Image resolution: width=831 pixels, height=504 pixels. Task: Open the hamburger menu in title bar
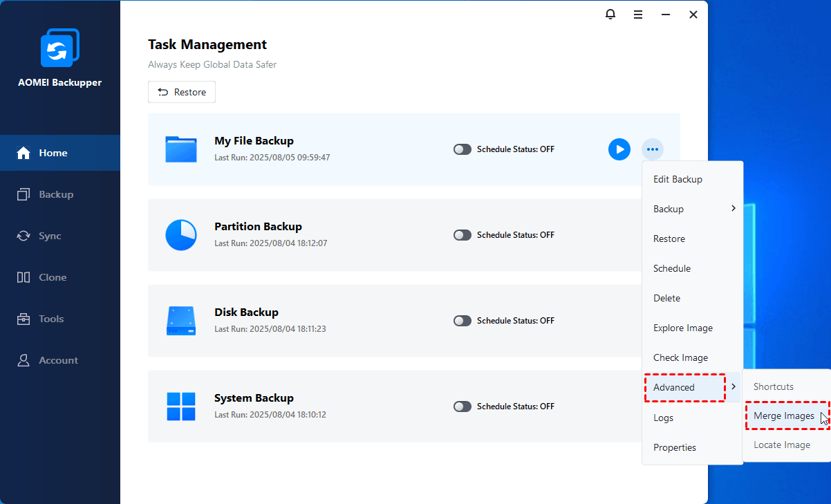click(x=638, y=15)
